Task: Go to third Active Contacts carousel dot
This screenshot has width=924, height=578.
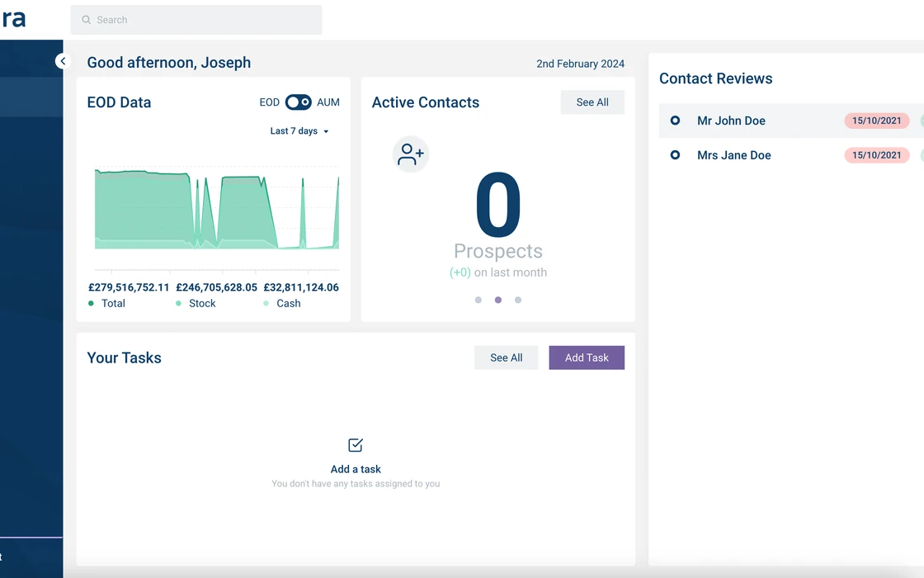Action: coord(518,301)
